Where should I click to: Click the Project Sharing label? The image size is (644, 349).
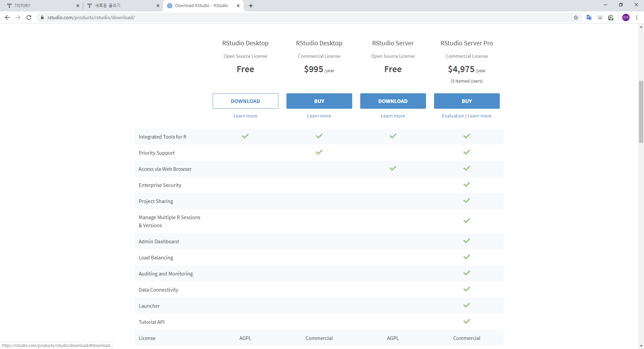coord(156,201)
